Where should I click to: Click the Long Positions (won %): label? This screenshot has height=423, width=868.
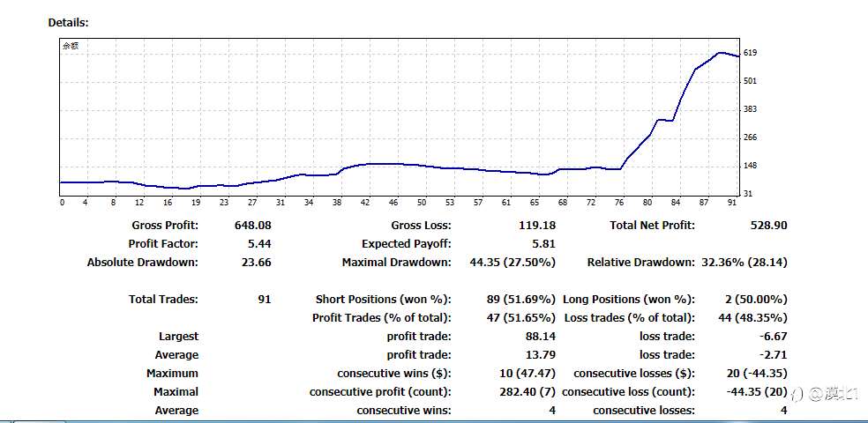(x=629, y=300)
